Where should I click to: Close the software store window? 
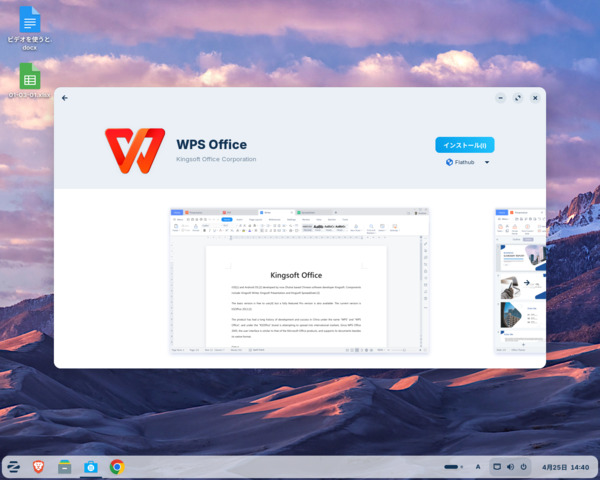point(535,98)
